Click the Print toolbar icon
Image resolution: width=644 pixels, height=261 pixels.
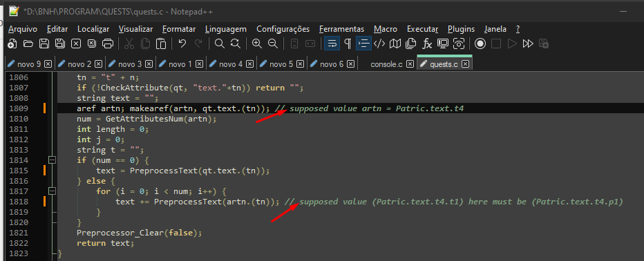[x=108, y=43]
